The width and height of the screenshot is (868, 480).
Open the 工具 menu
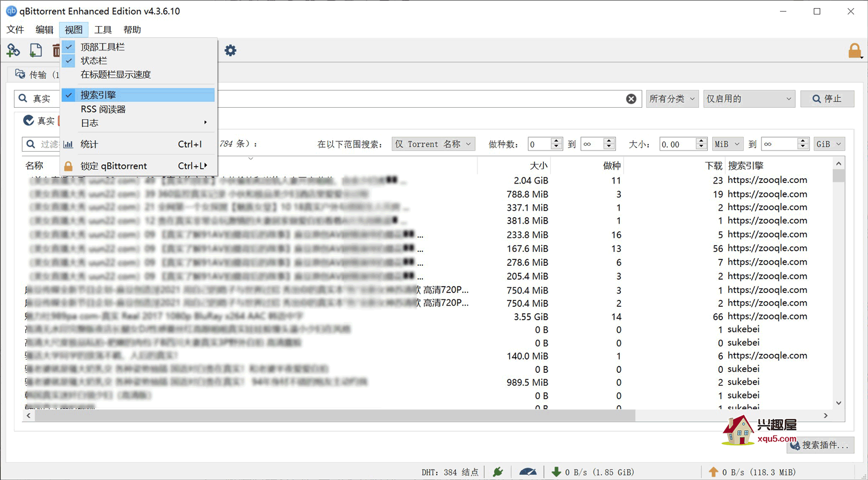point(103,30)
